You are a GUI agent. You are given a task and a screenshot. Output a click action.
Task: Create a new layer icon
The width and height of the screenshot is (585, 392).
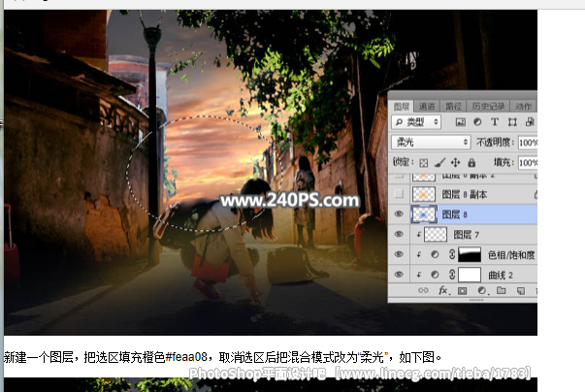coord(521,290)
